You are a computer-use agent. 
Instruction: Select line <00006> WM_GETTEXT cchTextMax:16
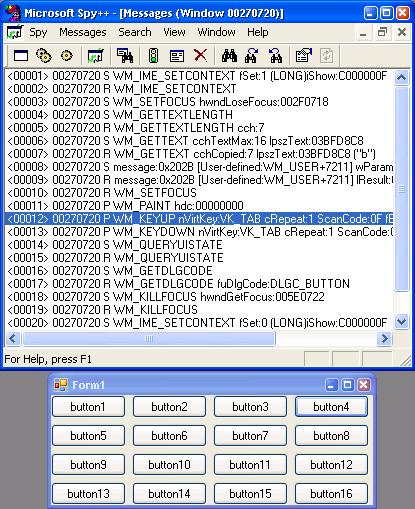[x=199, y=141]
